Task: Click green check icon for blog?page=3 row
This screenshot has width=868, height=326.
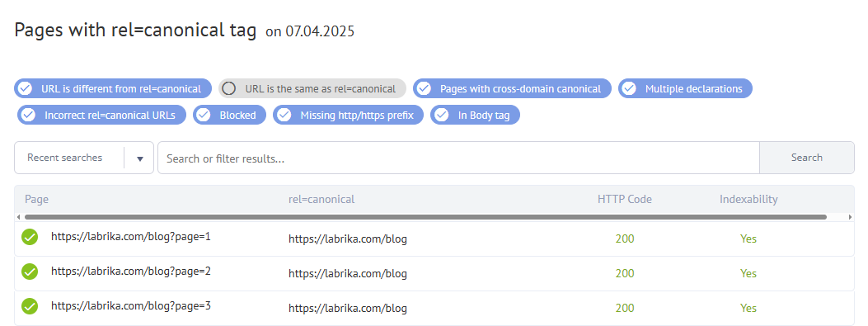Action: click(30, 306)
